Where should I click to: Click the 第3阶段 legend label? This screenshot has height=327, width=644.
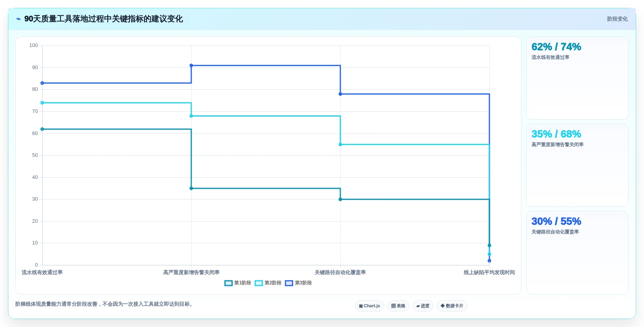tap(303, 283)
